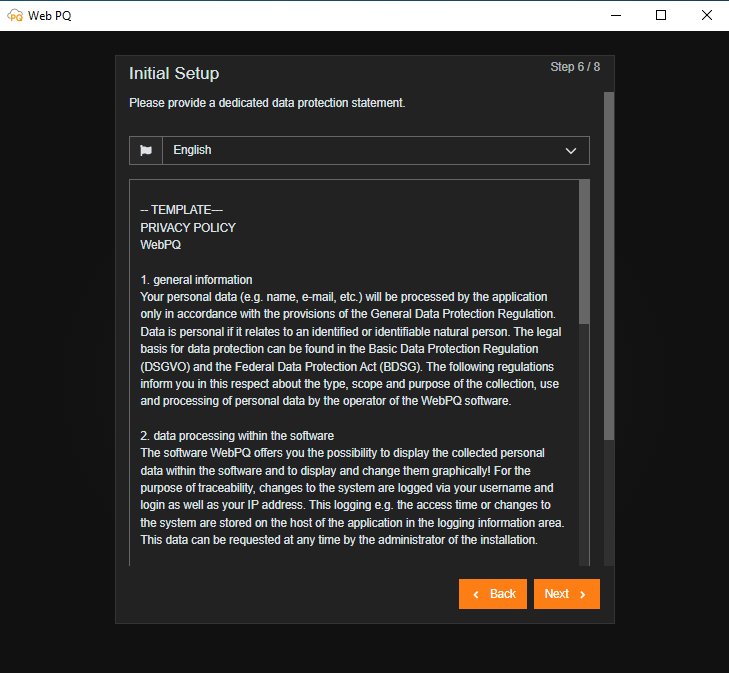Expand language list via chevron arrow

point(570,151)
